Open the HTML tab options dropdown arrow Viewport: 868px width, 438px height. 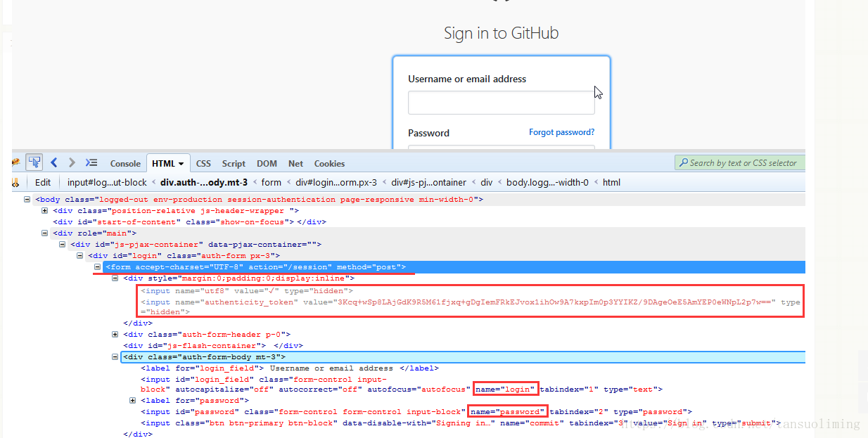[x=181, y=164]
